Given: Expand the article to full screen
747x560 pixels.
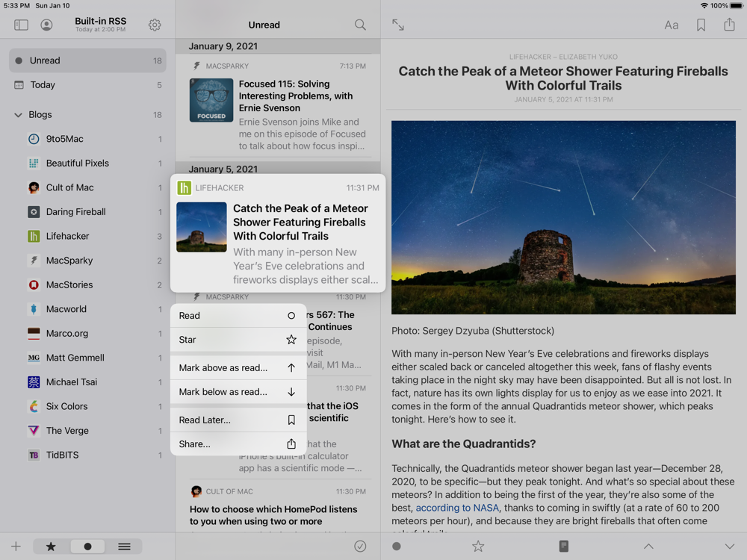Looking at the screenshot, I should (x=398, y=25).
